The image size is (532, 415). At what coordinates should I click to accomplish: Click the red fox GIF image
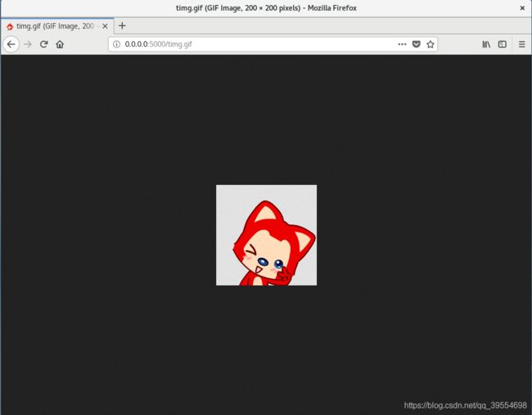pos(266,235)
